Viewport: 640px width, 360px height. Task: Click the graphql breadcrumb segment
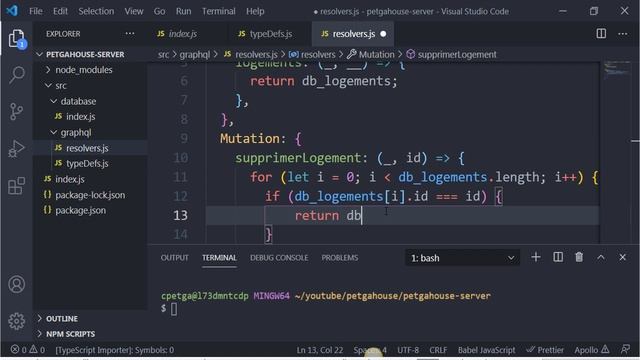(195, 54)
